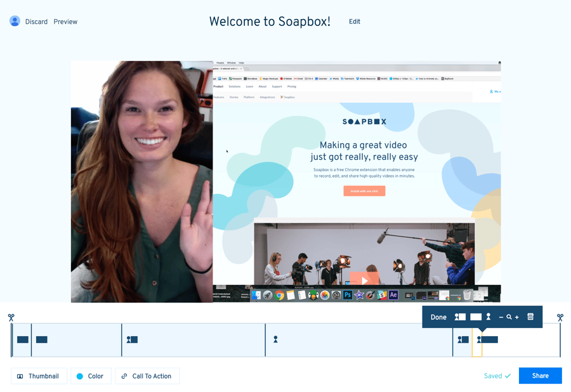Click the left trim scissors icon
Image resolution: width=571 pixels, height=392 pixels.
[11, 317]
